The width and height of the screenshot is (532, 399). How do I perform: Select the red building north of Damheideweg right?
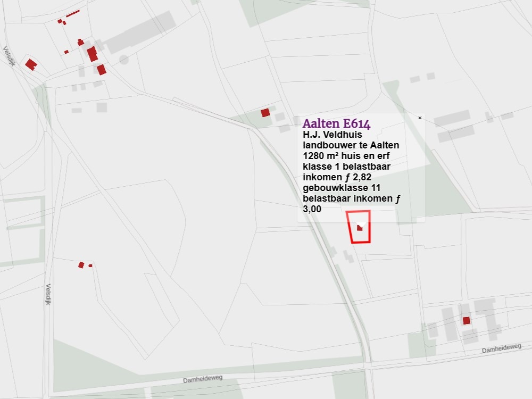(x=467, y=320)
